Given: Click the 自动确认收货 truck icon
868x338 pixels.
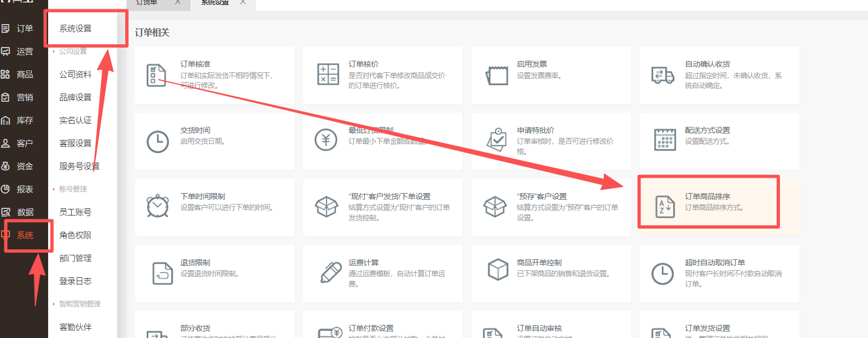Looking at the screenshot, I should tap(663, 75).
